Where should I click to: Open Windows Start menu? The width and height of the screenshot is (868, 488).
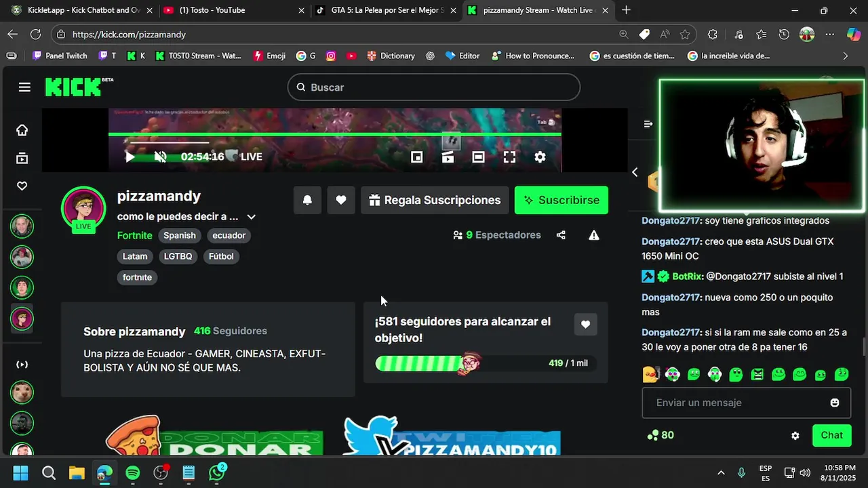(x=20, y=472)
